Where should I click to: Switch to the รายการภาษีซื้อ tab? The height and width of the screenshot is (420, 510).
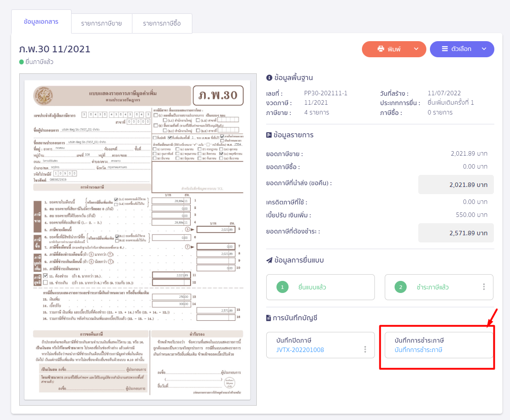point(162,23)
